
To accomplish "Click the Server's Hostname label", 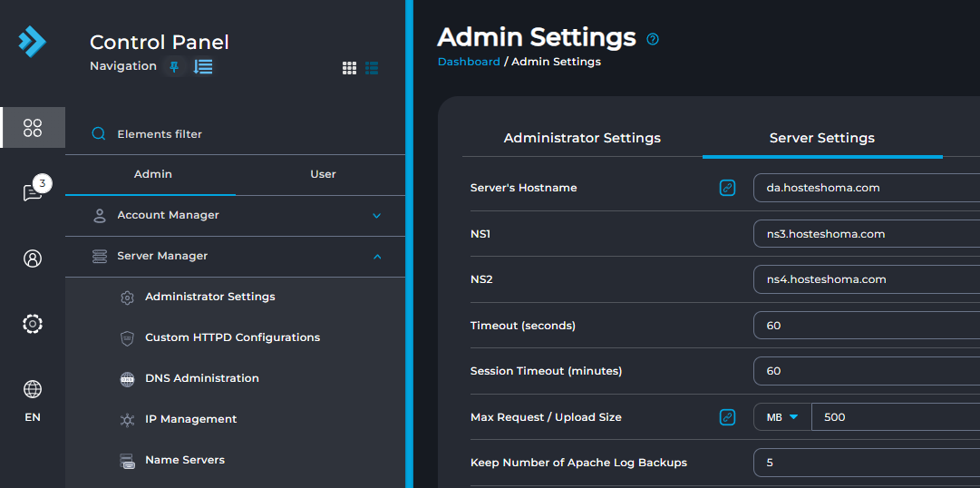I will coord(524,188).
